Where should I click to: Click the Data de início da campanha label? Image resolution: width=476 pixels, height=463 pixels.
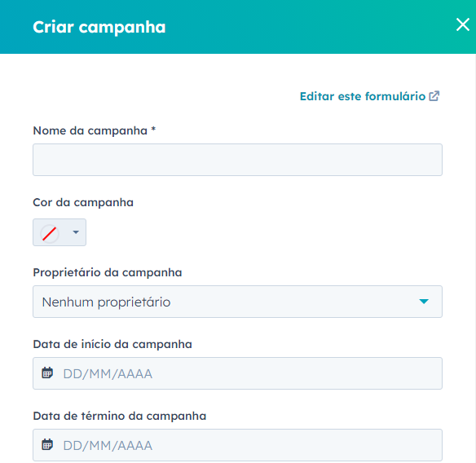point(112,344)
